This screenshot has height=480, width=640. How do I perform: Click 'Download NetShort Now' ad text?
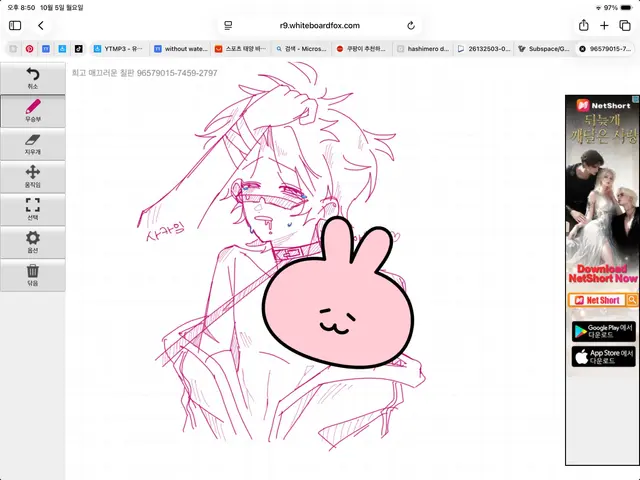[x=603, y=274]
